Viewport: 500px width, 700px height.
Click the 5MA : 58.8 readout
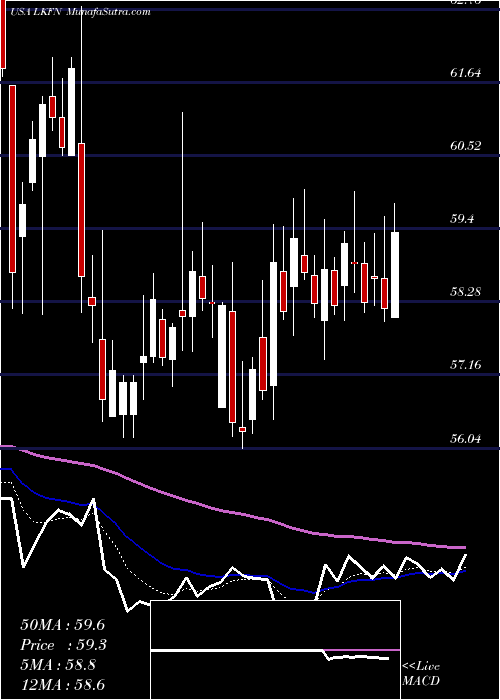pyautogui.click(x=58, y=665)
